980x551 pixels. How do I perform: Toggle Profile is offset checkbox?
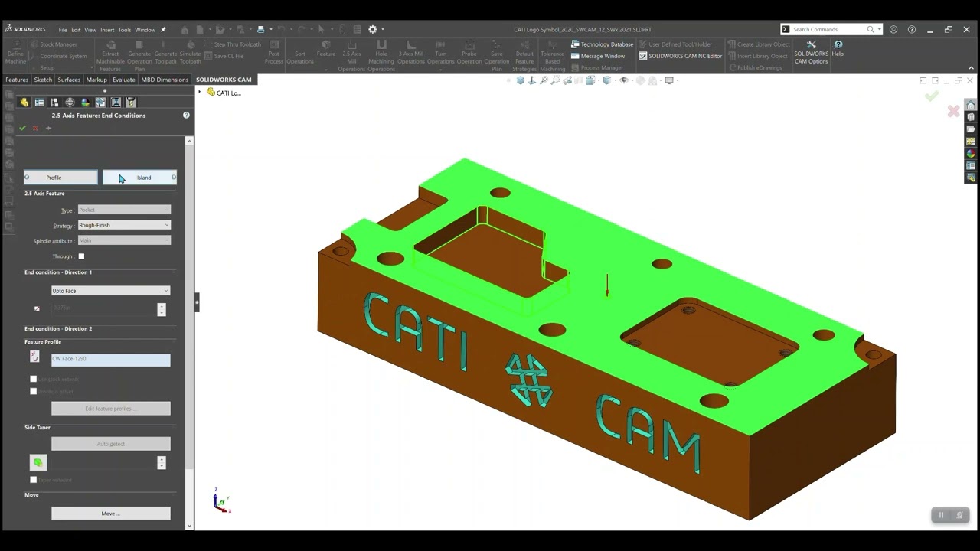pyautogui.click(x=33, y=391)
